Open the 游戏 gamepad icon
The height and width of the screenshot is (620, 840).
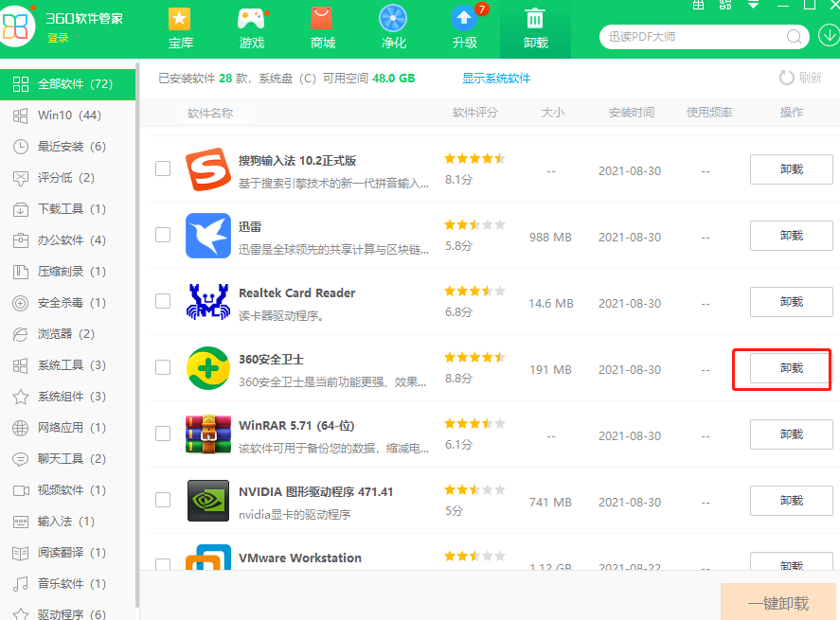[251, 19]
